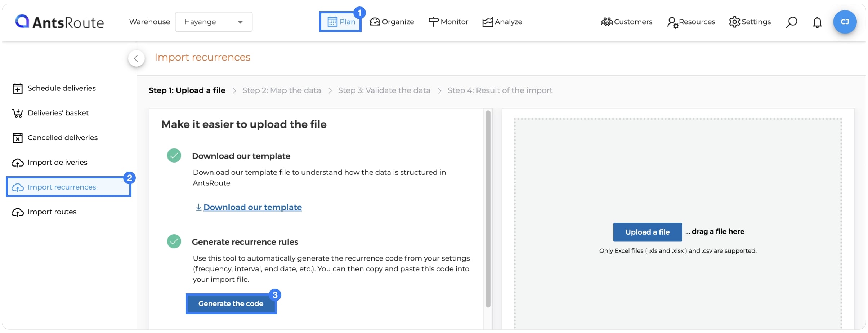
Task: Select Import recurrences in sidebar
Action: [x=68, y=187]
